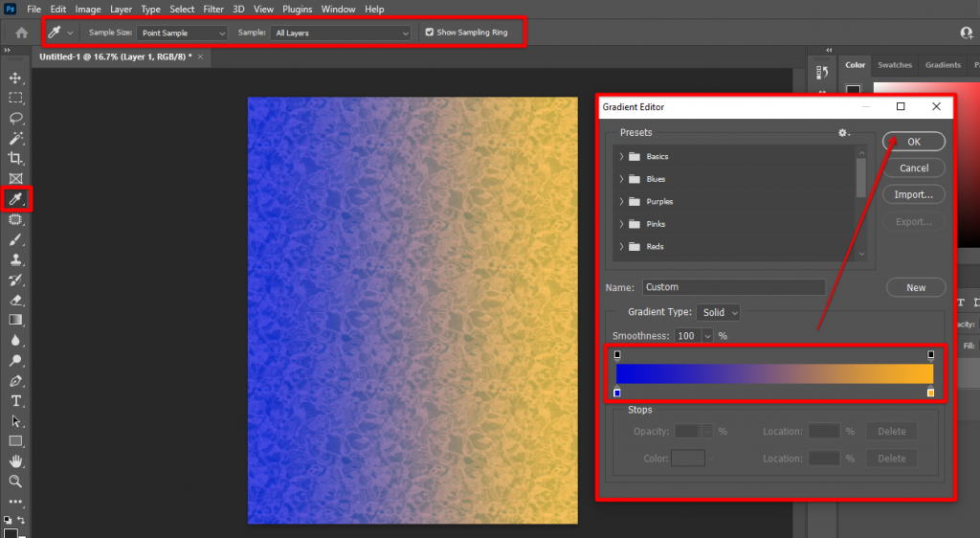This screenshot has height=538, width=980.
Task: Activate the Eyedropper tool in the toolbar
Action: pos(15,199)
